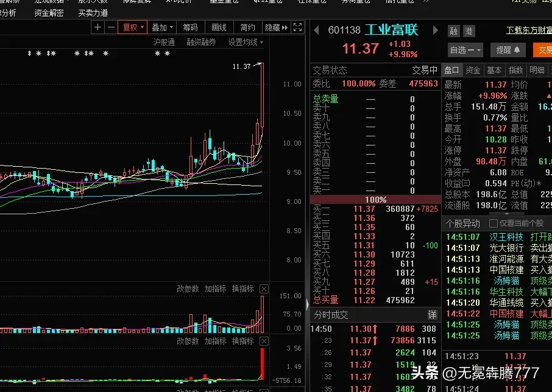Click 加指标 in the volume indicator panel
This screenshot has width=552, height=392.
tap(215, 289)
